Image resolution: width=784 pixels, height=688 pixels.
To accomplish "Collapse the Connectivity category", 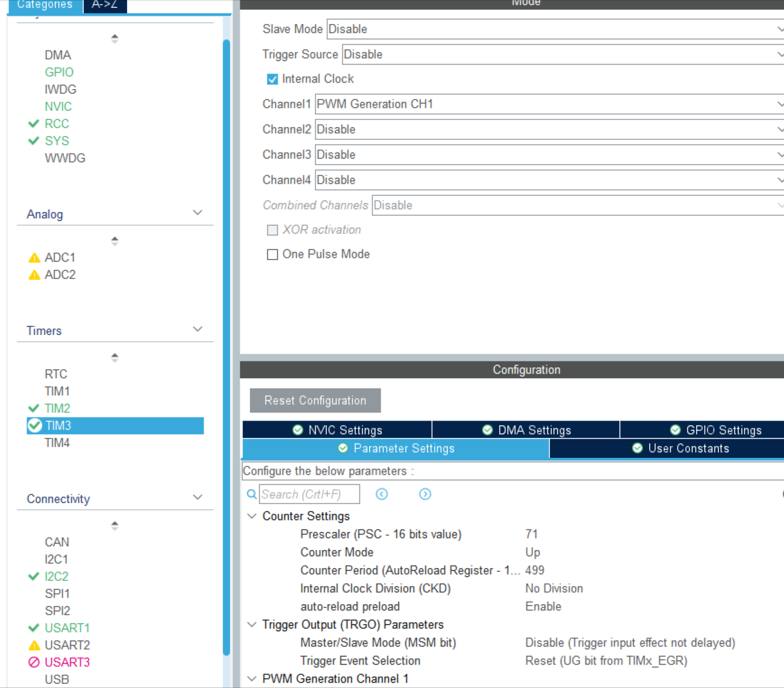I will [198, 498].
